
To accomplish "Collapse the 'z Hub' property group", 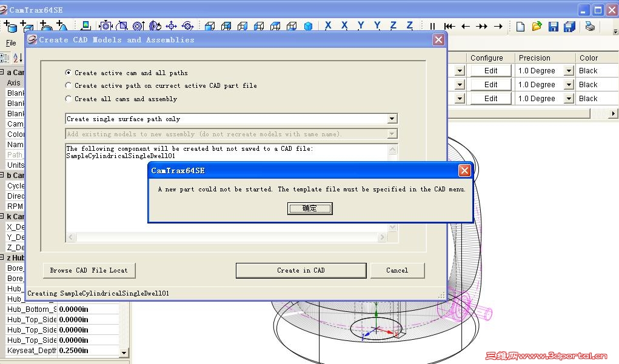I will (2, 257).
